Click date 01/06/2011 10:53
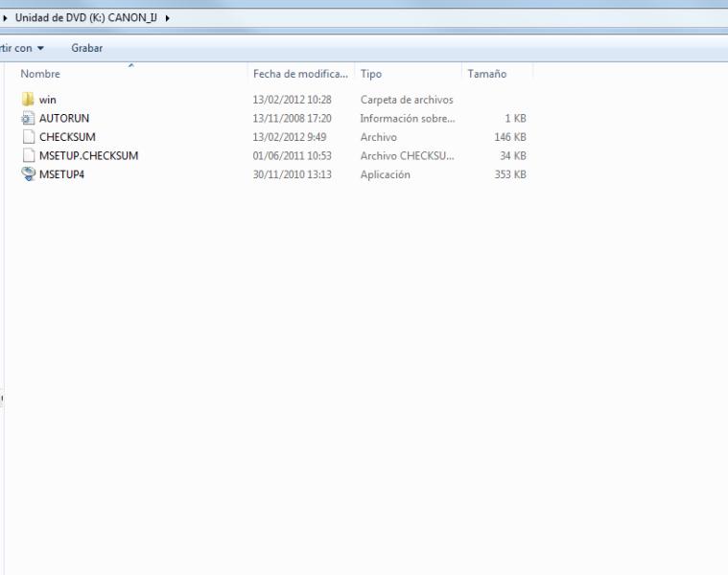This screenshot has width=728, height=575. [x=292, y=155]
